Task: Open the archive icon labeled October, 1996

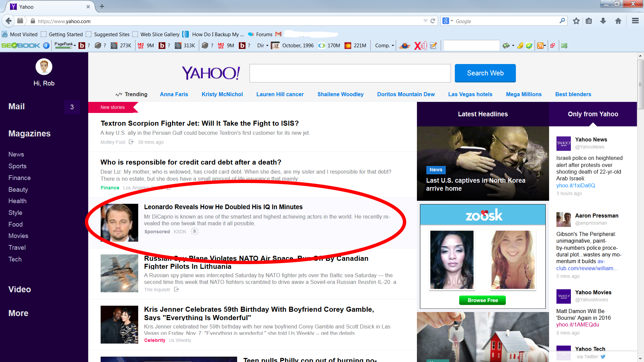Action: coord(275,45)
